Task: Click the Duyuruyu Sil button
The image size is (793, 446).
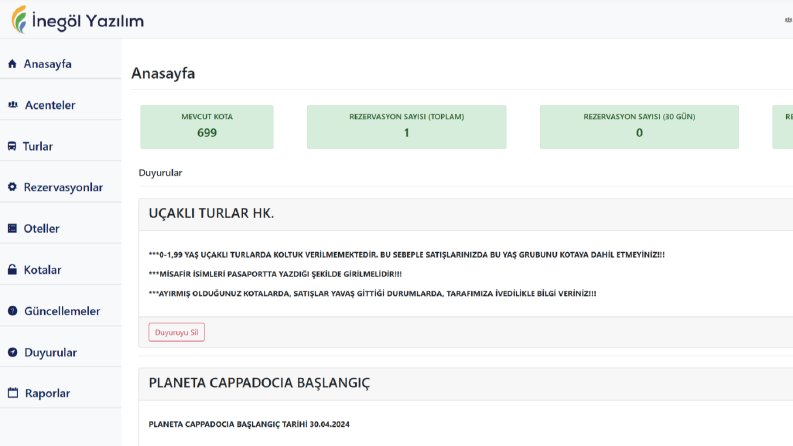Action: (177, 332)
